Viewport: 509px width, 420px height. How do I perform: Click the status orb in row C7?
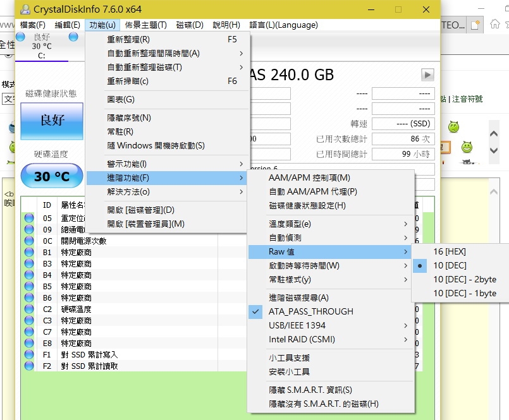[x=29, y=332]
